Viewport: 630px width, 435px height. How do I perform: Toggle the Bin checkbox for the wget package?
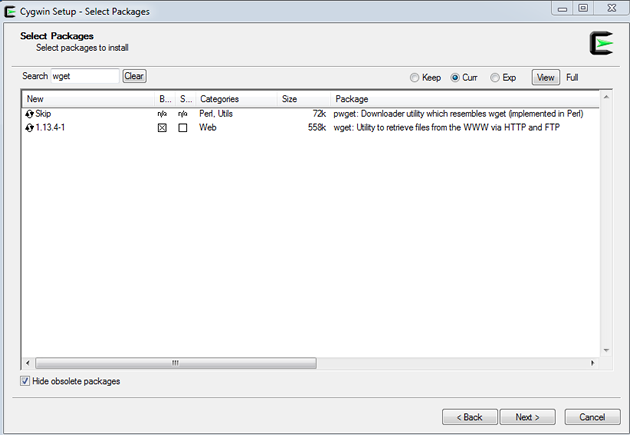[162, 128]
